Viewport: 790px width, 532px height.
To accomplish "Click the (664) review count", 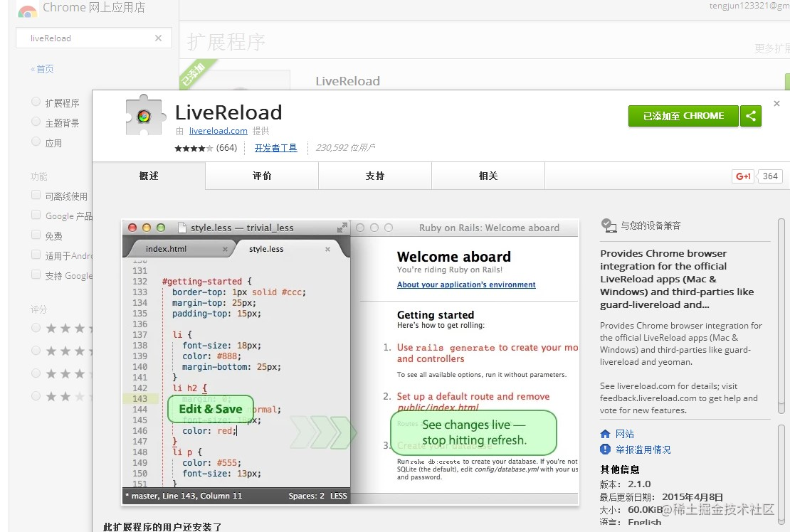I will click(227, 148).
